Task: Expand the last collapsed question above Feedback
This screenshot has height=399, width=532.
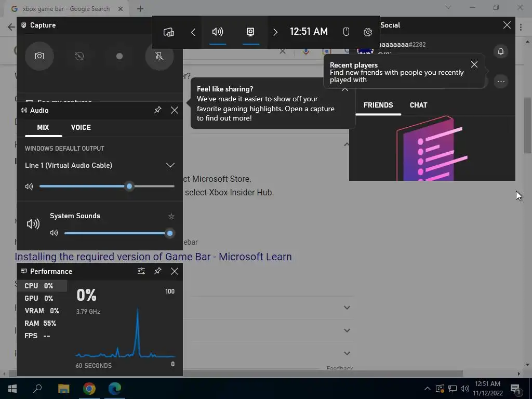Action: (x=347, y=353)
